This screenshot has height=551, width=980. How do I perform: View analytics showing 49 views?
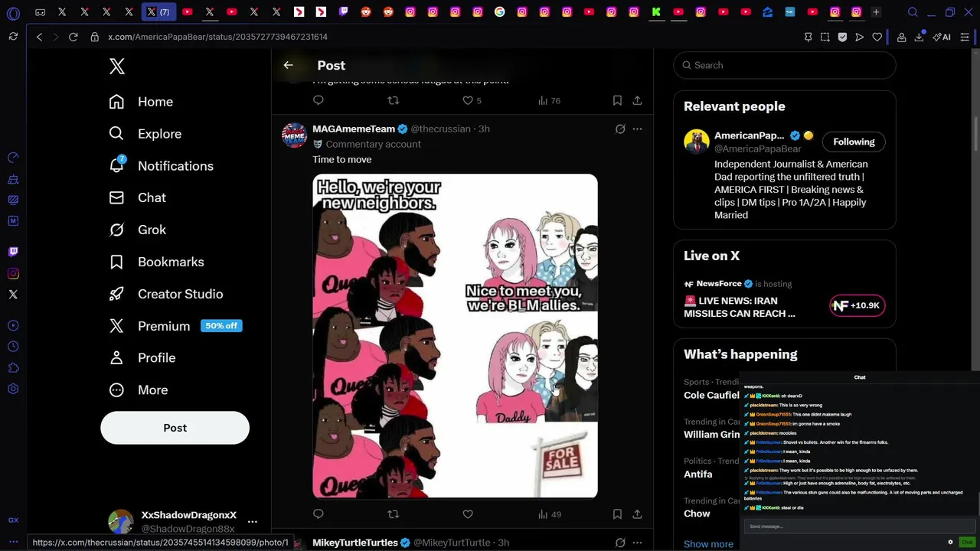tap(550, 514)
